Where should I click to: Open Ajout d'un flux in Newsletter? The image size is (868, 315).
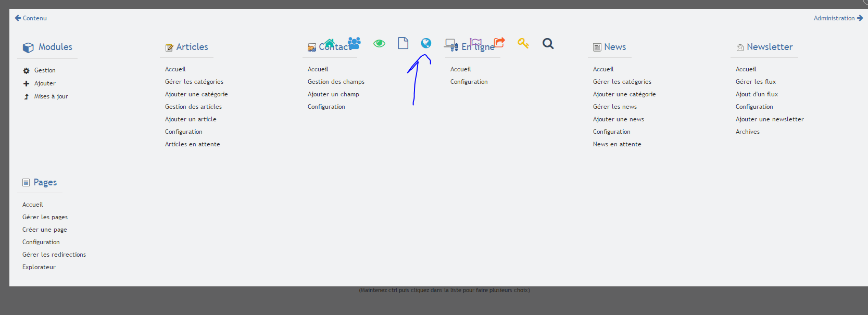pos(757,94)
